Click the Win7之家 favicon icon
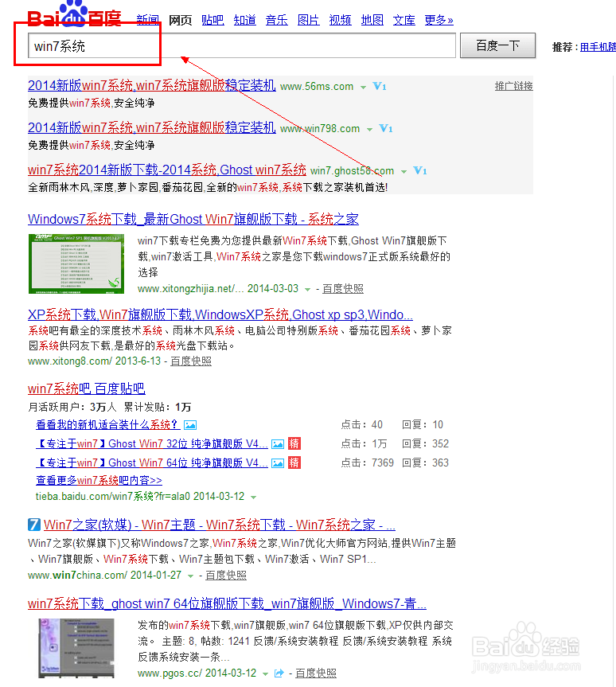The image size is (616, 687). pyautogui.click(x=33, y=525)
